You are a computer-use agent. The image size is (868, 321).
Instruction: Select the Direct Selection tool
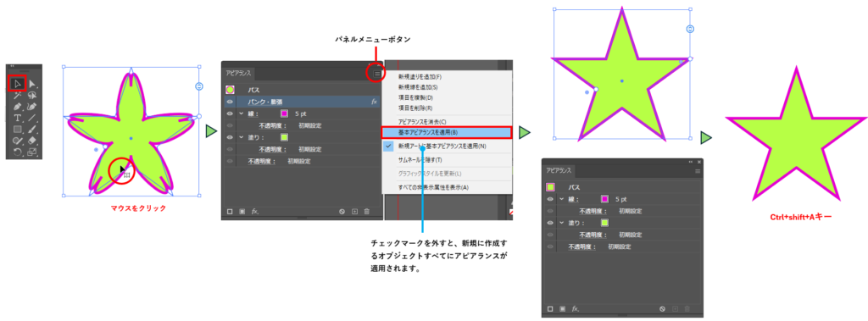32,84
